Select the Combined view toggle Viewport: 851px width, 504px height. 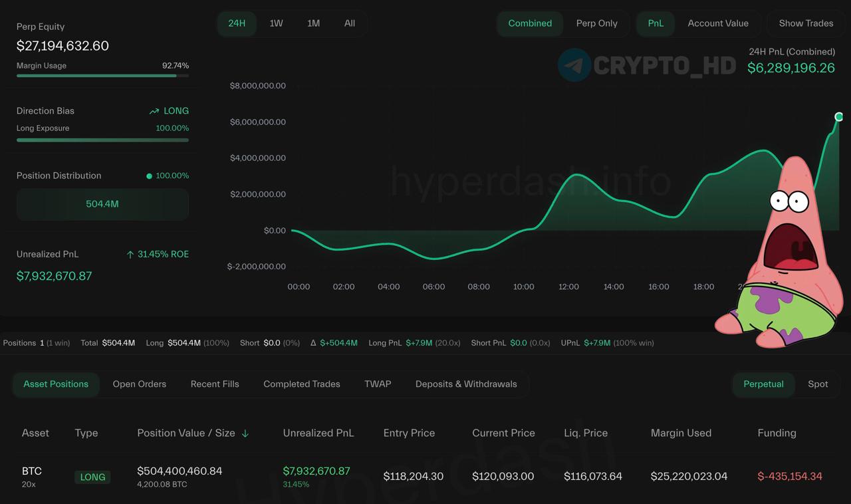tap(530, 23)
